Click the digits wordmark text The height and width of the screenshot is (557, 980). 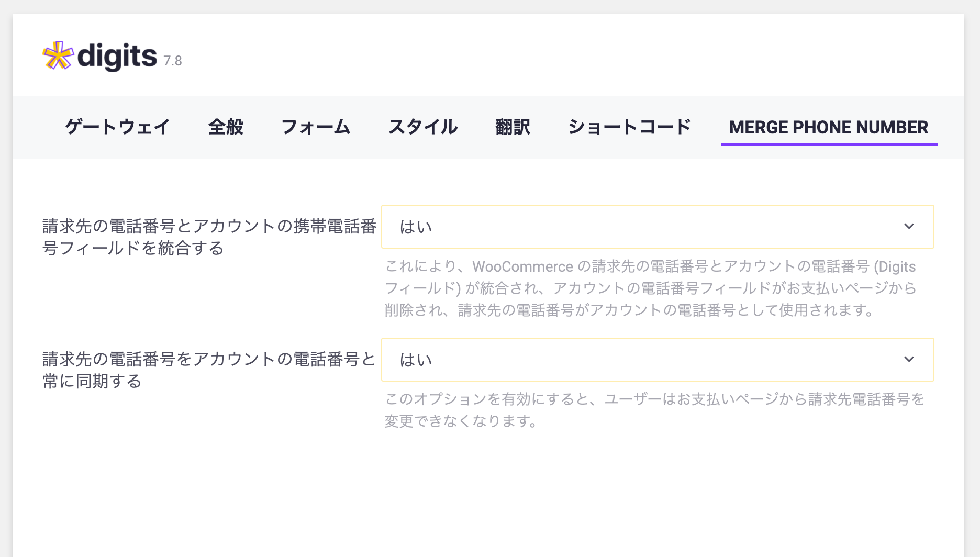pyautogui.click(x=117, y=57)
